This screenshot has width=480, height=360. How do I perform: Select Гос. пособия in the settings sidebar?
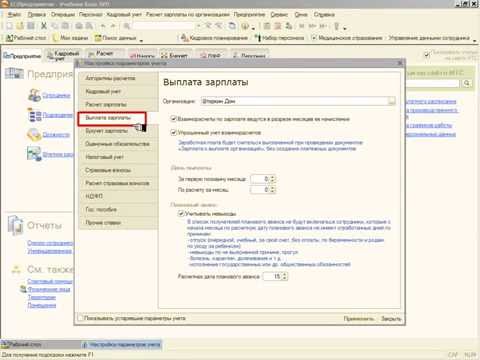tap(118, 209)
